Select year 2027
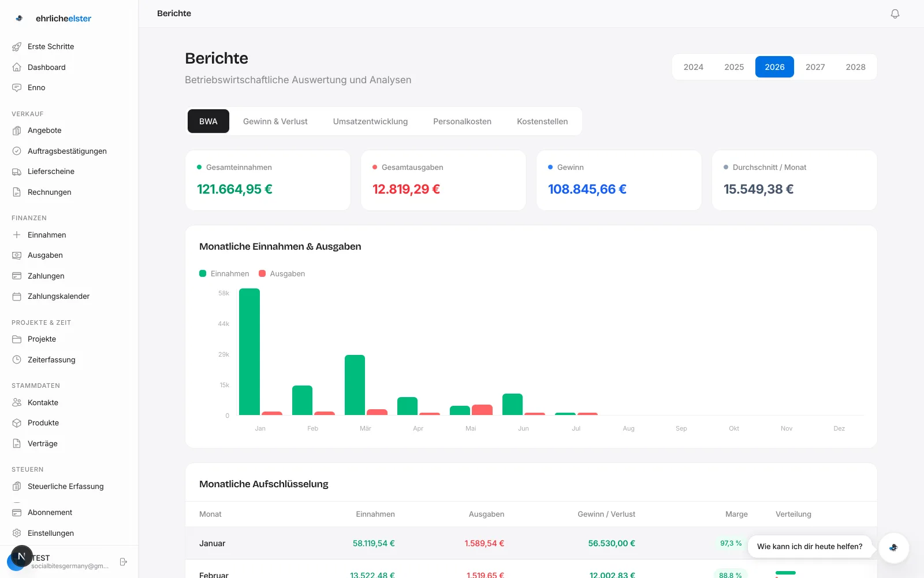The height and width of the screenshot is (578, 924). click(815, 67)
